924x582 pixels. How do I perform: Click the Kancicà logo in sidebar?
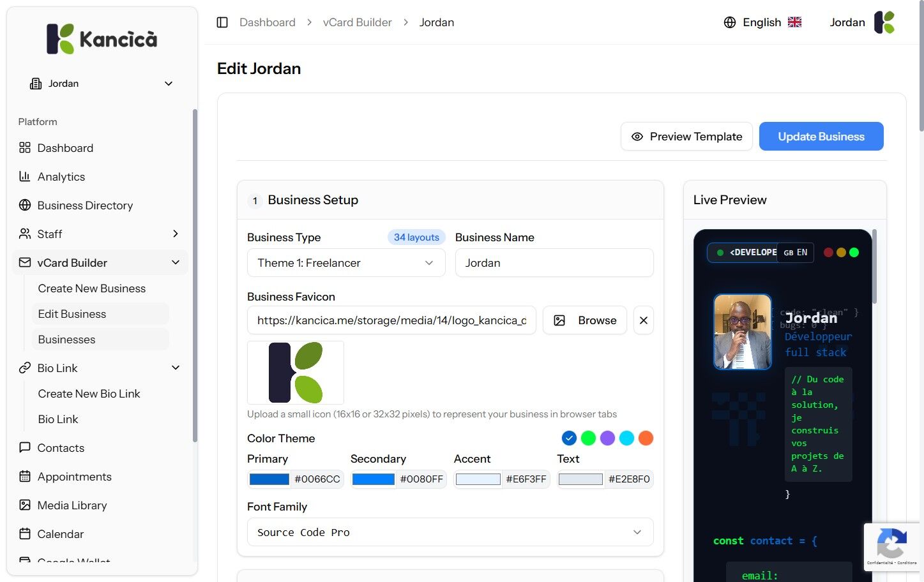(102, 39)
